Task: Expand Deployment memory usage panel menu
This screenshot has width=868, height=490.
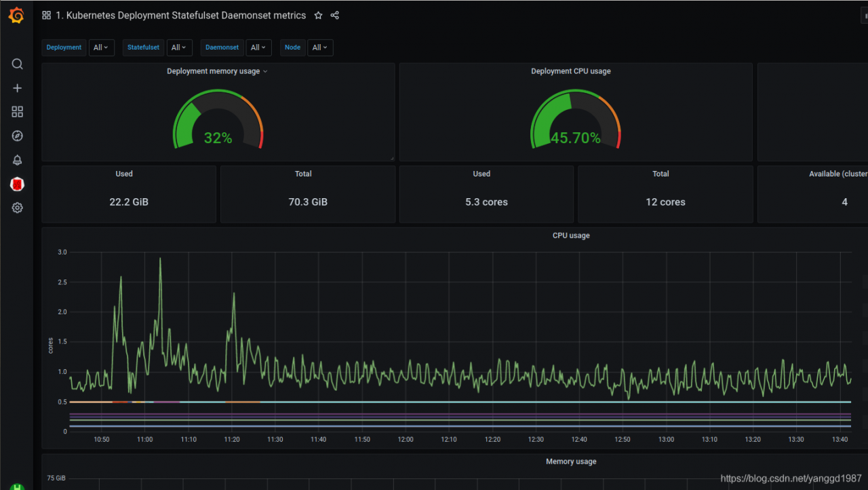Action: [265, 71]
